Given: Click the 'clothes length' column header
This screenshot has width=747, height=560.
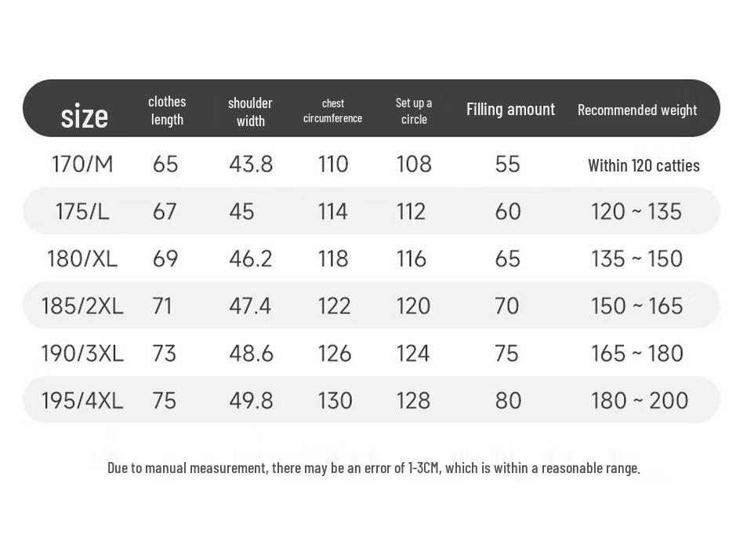Looking at the screenshot, I should point(167,110).
